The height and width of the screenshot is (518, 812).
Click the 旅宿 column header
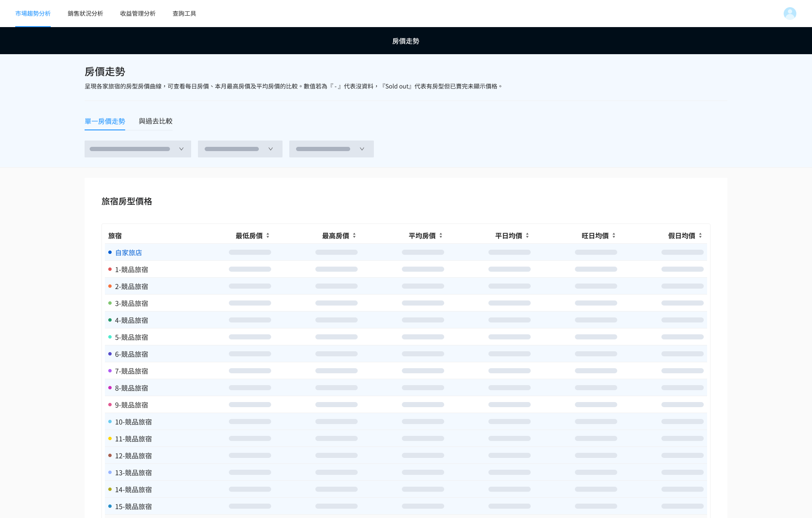(x=115, y=236)
